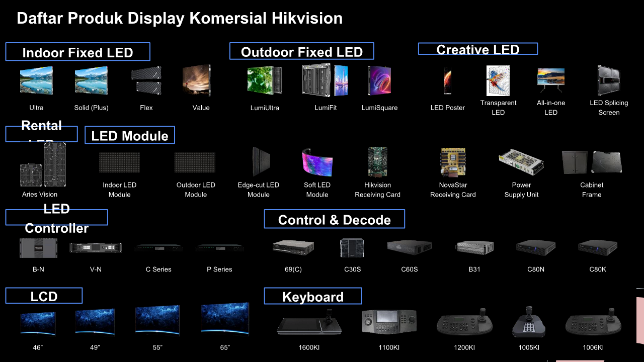
Task: Click the Indoor Fixed LED heading box
Action: tap(78, 52)
